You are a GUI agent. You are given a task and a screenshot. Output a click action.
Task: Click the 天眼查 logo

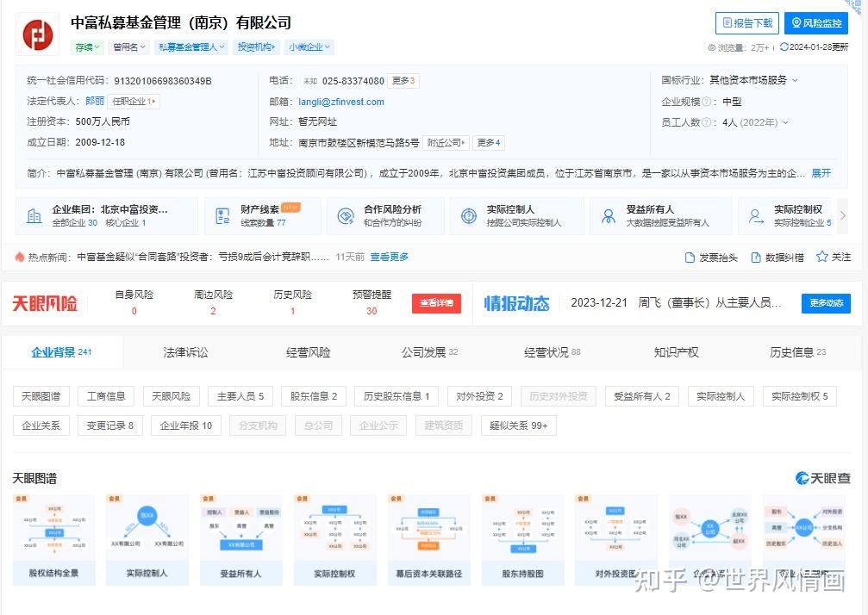822,478
